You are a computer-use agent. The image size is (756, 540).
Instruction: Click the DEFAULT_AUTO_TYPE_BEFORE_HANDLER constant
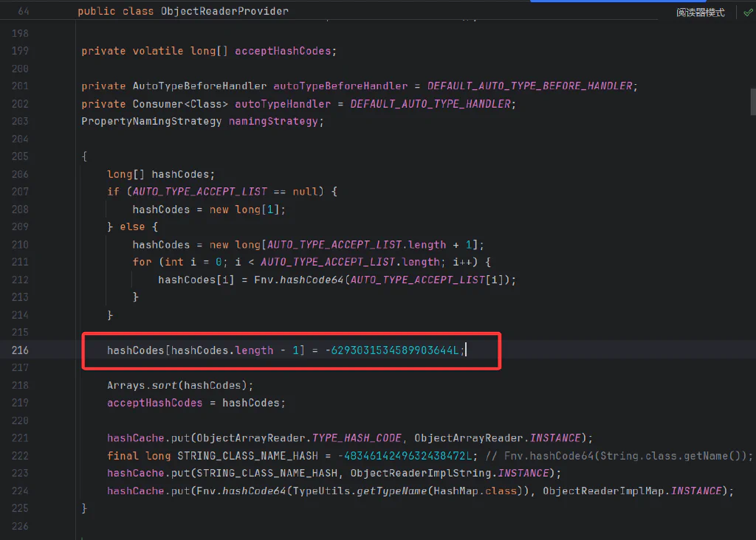529,86
